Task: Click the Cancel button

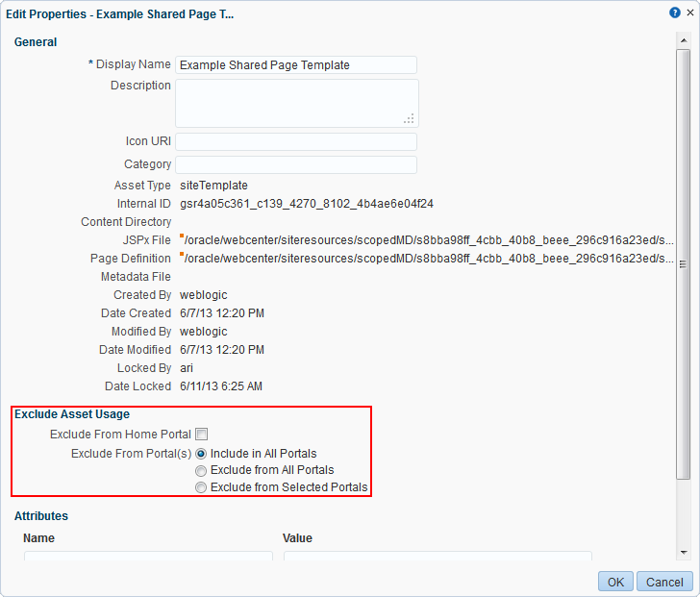Action: [x=664, y=582]
